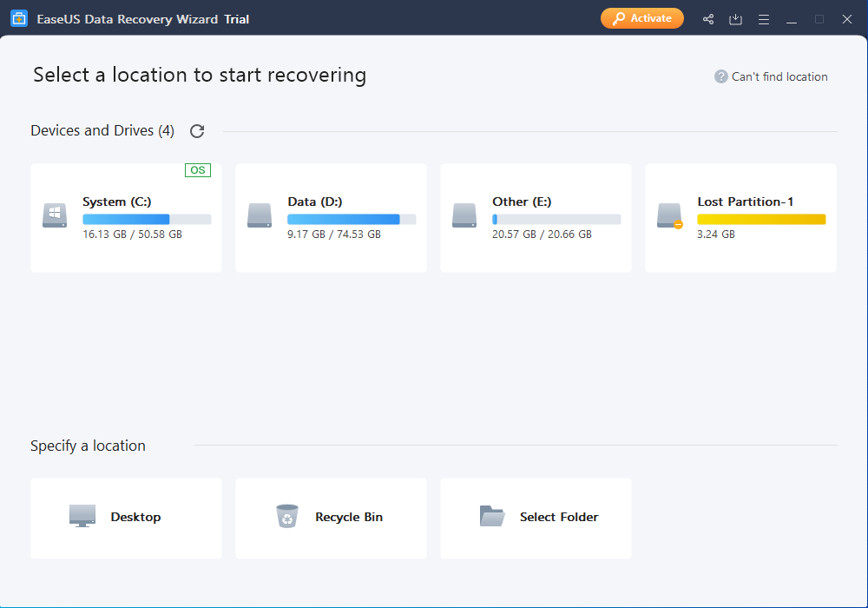The width and height of the screenshot is (868, 608).
Task: Open the hamburger menu
Action: pyautogui.click(x=764, y=18)
